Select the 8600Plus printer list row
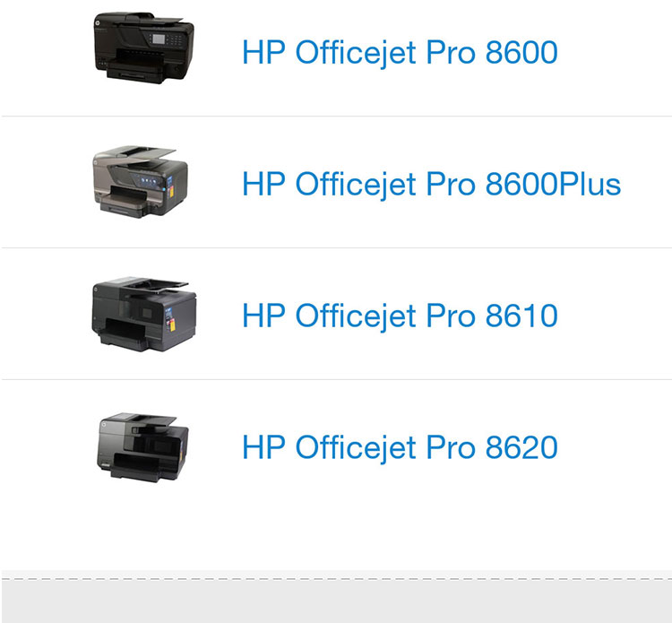This screenshot has height=623, width=672. 336,182
